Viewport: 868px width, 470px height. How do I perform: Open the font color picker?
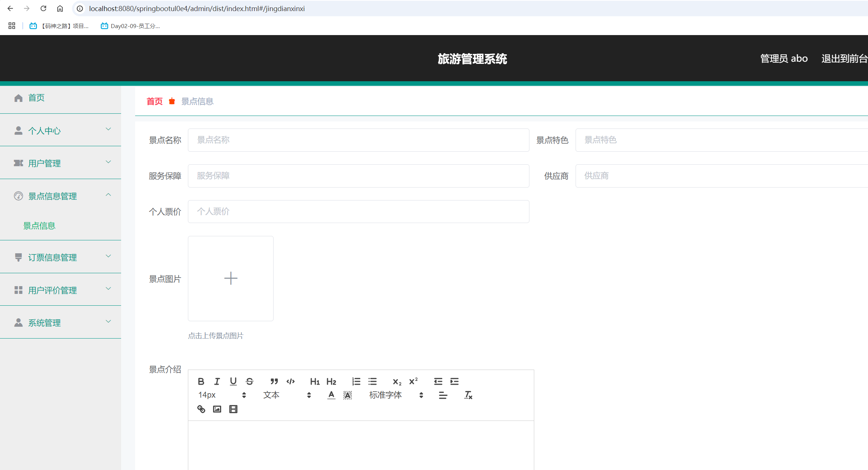point(331,395)
